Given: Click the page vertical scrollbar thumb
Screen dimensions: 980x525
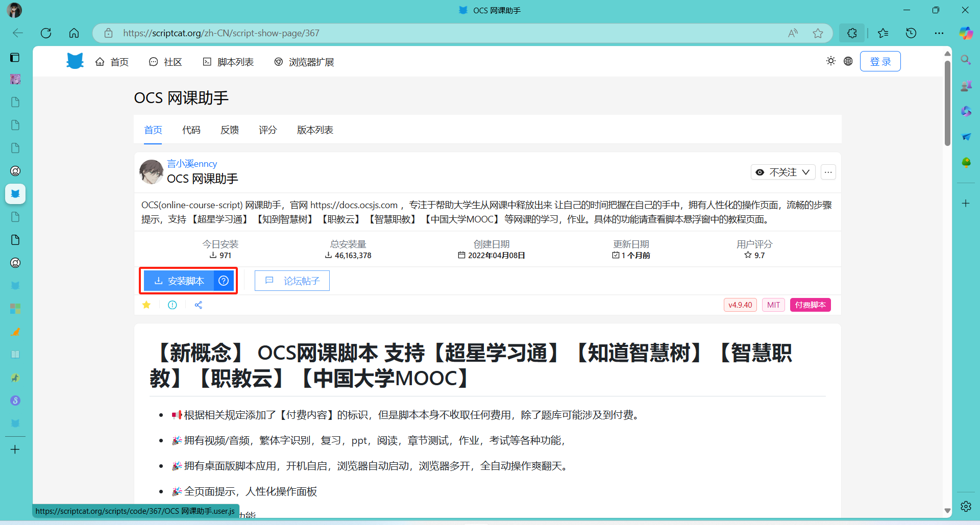Looking at the screenshot, I should tap(947, 103).
